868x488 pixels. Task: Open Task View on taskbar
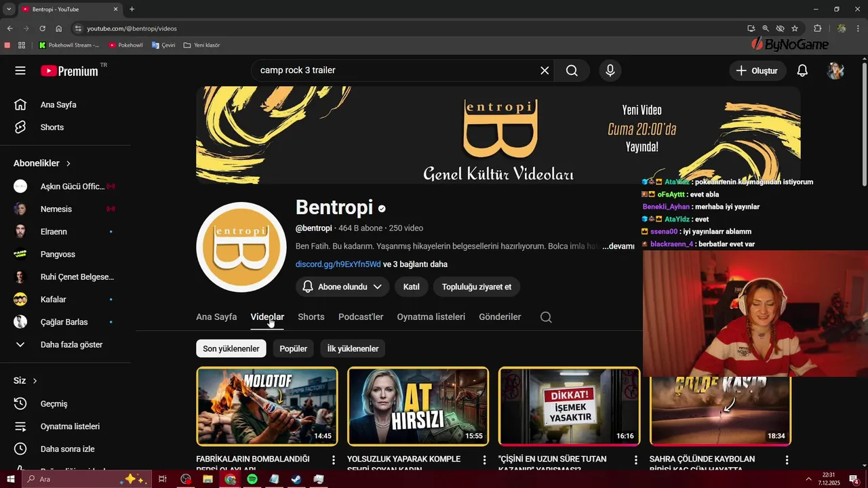163,479
